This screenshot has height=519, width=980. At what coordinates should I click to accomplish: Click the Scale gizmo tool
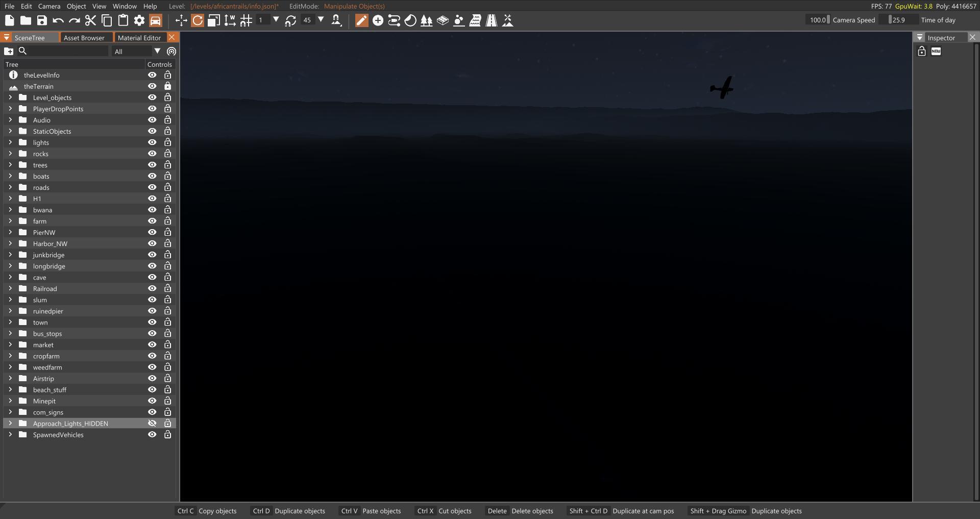[214, 20]
